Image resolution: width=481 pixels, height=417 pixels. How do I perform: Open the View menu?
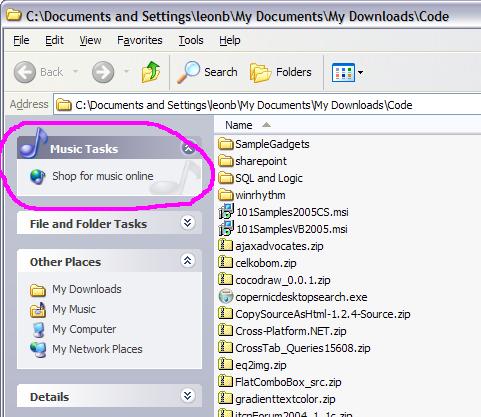coord(90,40)
